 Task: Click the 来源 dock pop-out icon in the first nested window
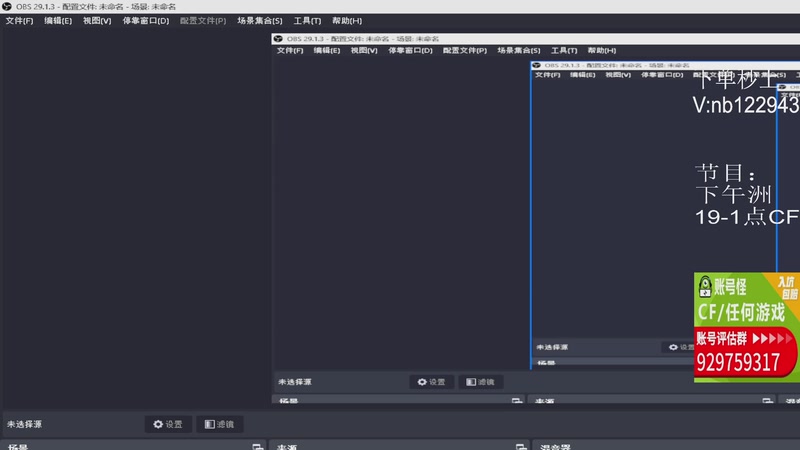pos(768,401)
